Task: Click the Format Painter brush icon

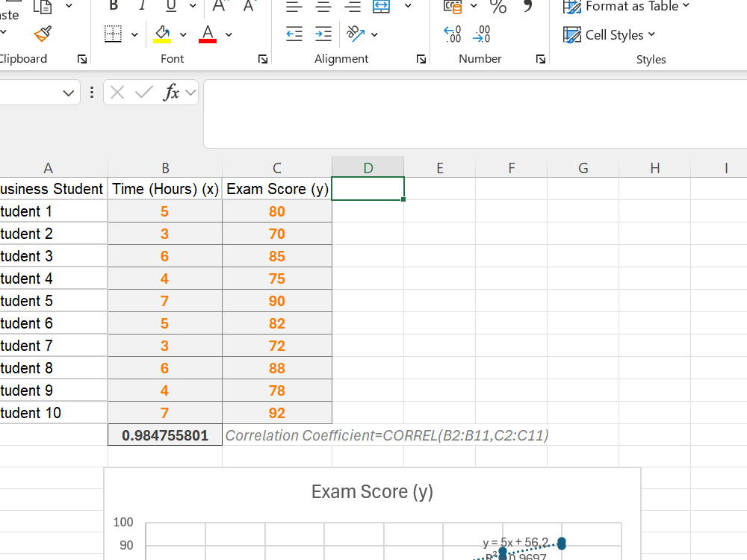Action: (x=43, y=34)
